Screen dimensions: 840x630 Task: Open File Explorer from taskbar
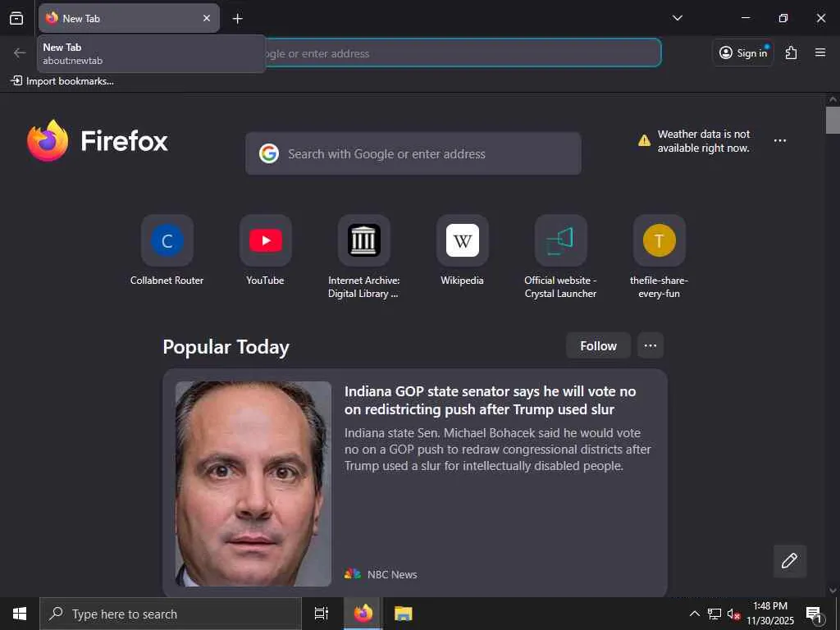404,614
